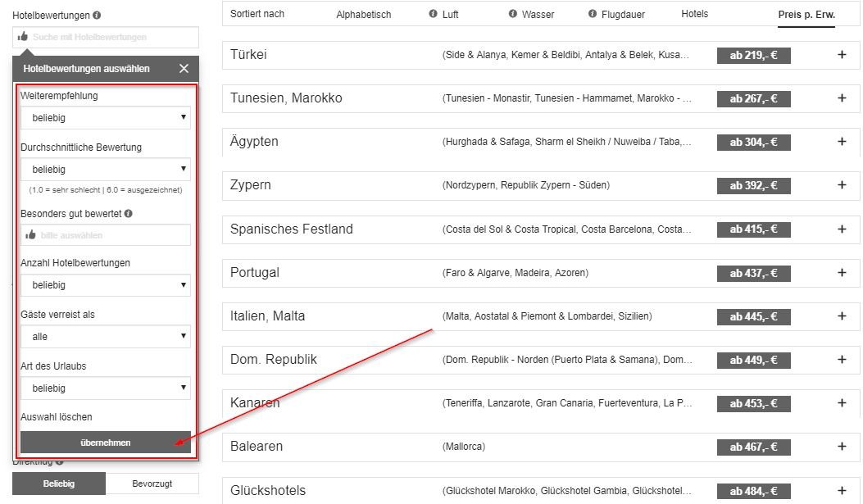Viewport: 863px width, 504px height.
Task: Expand Türkei row with plus icon
Action: click(x=842, y=55)
